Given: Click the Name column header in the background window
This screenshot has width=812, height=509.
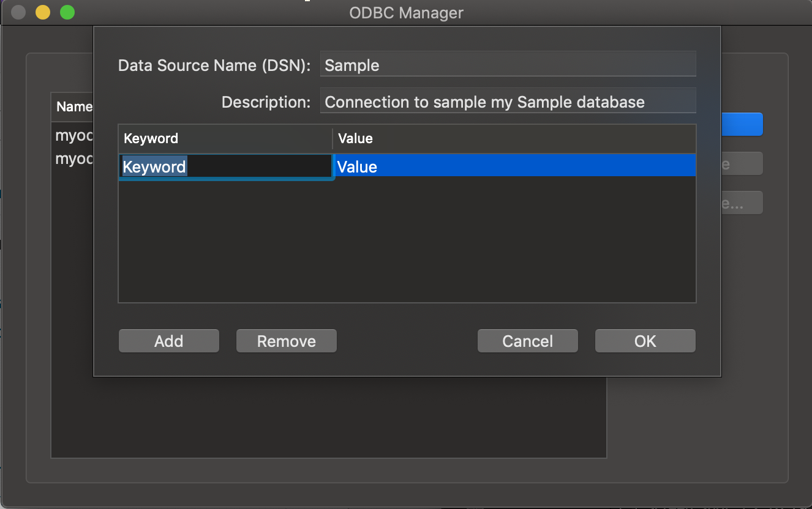Looking at the screenshot, I should click(73, 106).
